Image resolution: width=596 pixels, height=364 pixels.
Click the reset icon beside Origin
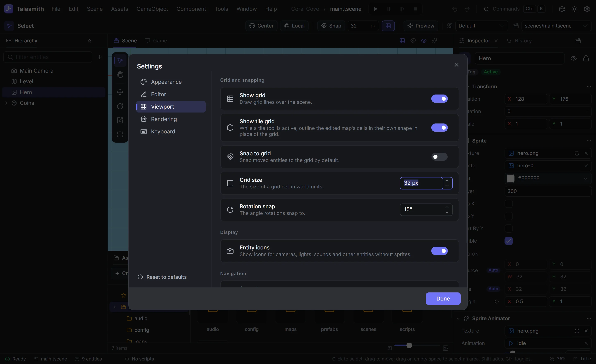click(x=496, y=301)
